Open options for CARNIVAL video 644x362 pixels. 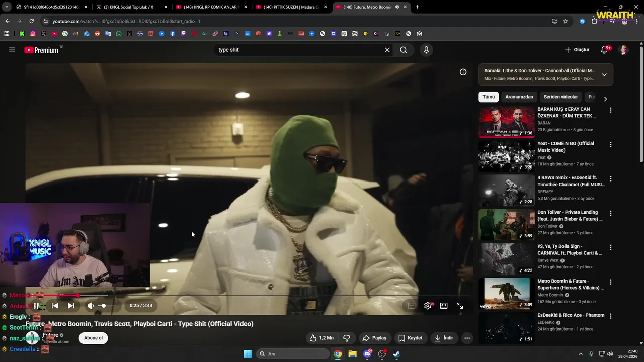pos(611,247)
